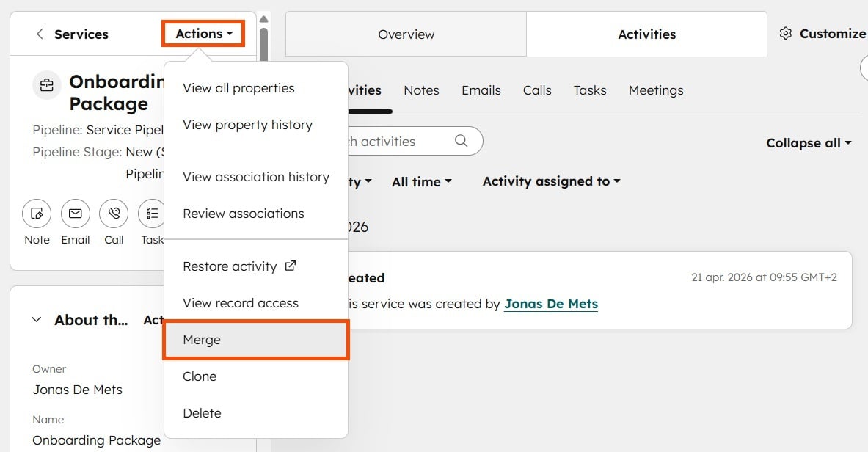Image resolution: width=868 pixels, height=452 pixels.
Task: Open the All time filter dropdown
Action: tap(421, 181)
